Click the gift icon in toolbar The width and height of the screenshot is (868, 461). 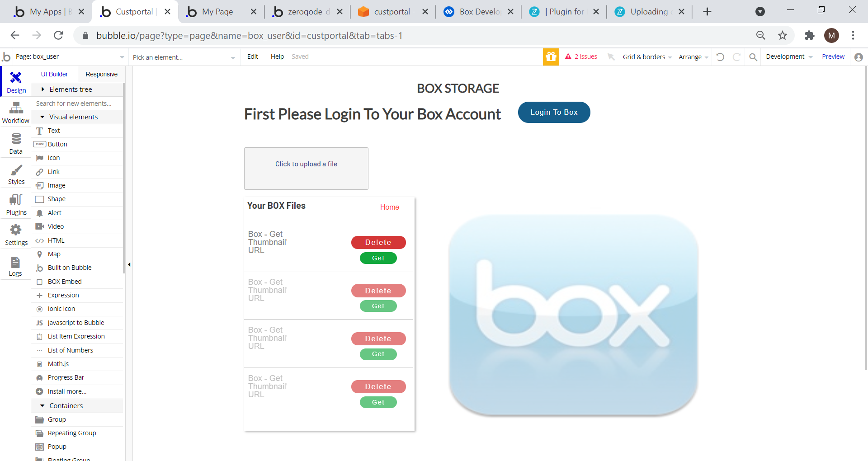pos(551,57)
